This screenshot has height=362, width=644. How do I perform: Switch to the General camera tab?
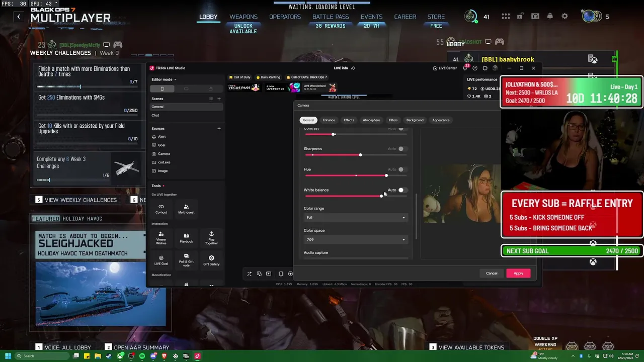308,120
